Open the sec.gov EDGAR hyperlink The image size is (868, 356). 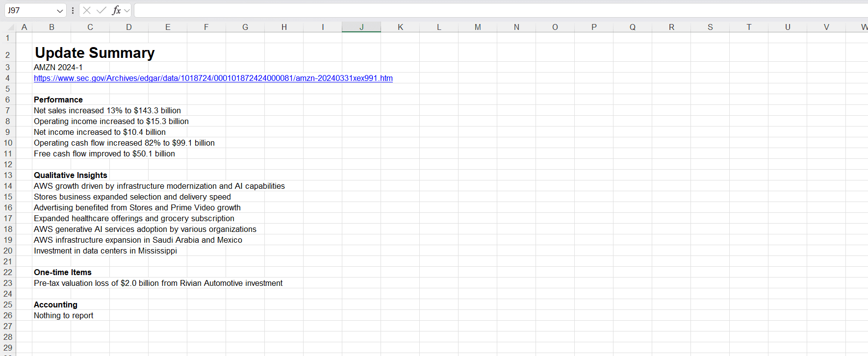[213, 78]
